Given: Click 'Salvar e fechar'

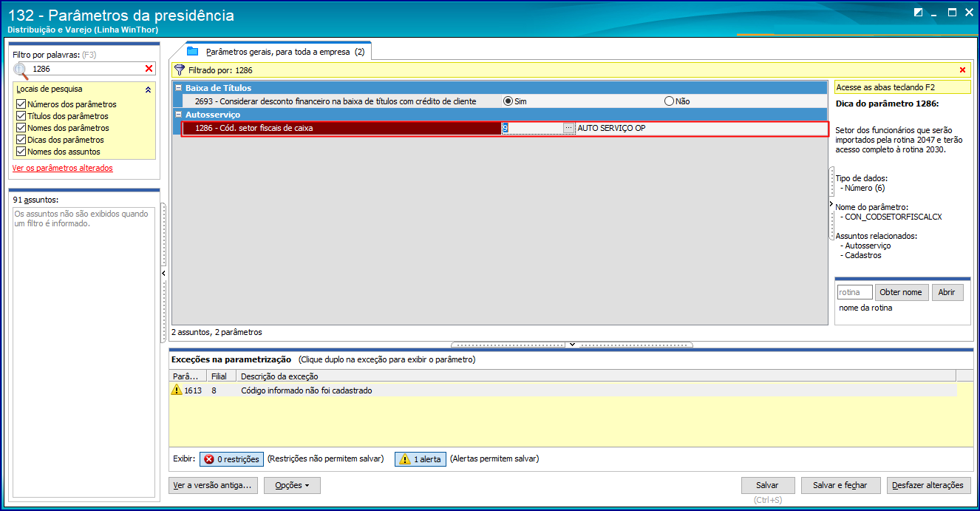Looking at the screenshot, I should 840,485.
